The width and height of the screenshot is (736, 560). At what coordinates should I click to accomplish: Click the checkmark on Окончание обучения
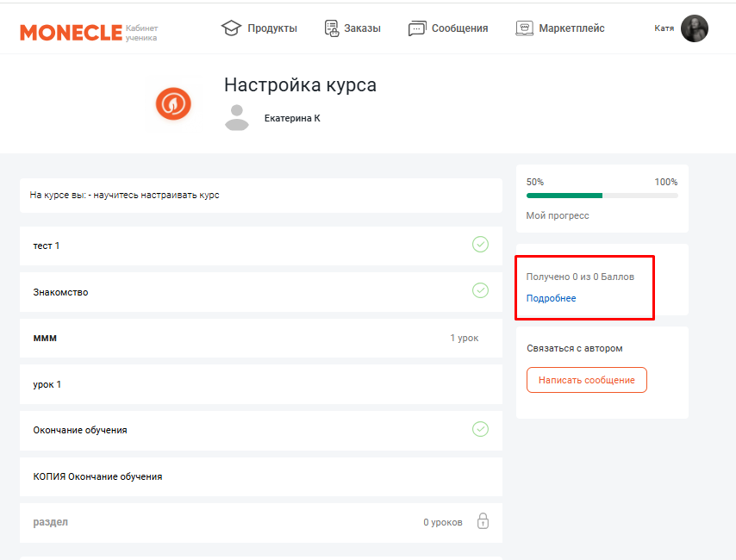[x=480, y=429]
